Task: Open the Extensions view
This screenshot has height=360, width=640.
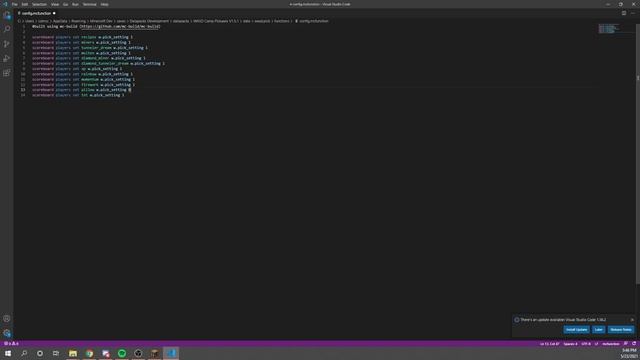Action: (7, 73)
